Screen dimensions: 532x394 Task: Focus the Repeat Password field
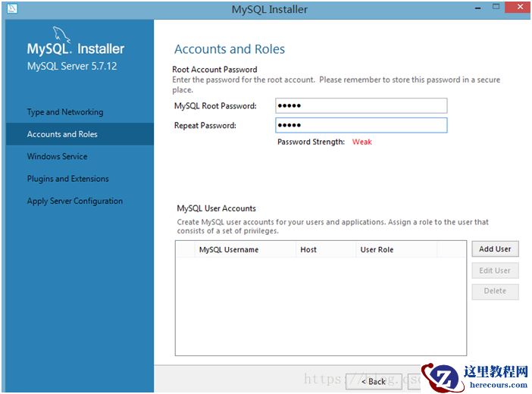[361, 125]
